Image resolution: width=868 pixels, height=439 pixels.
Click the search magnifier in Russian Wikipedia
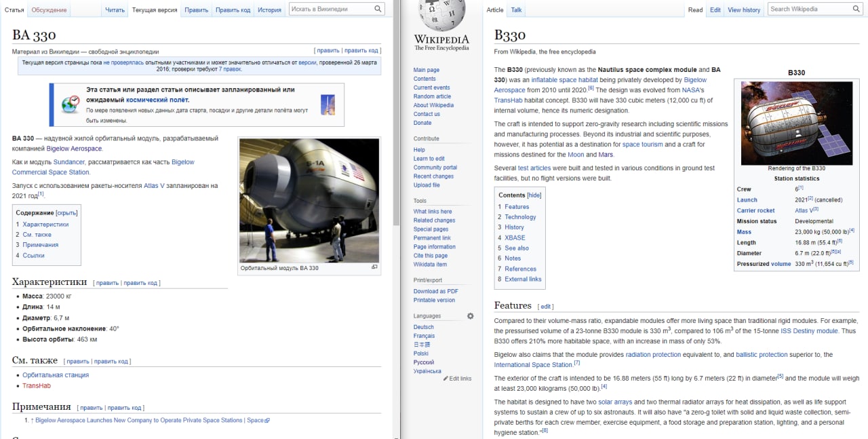[x=378, y=9]
